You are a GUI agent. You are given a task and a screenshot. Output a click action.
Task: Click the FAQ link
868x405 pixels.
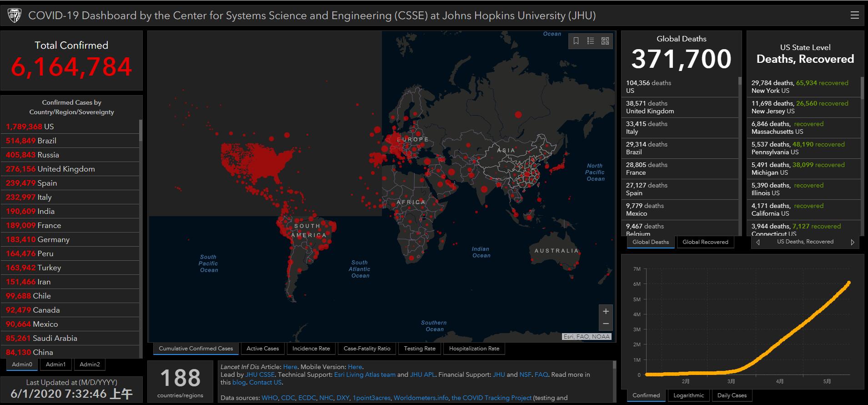[x=541, y=375]
